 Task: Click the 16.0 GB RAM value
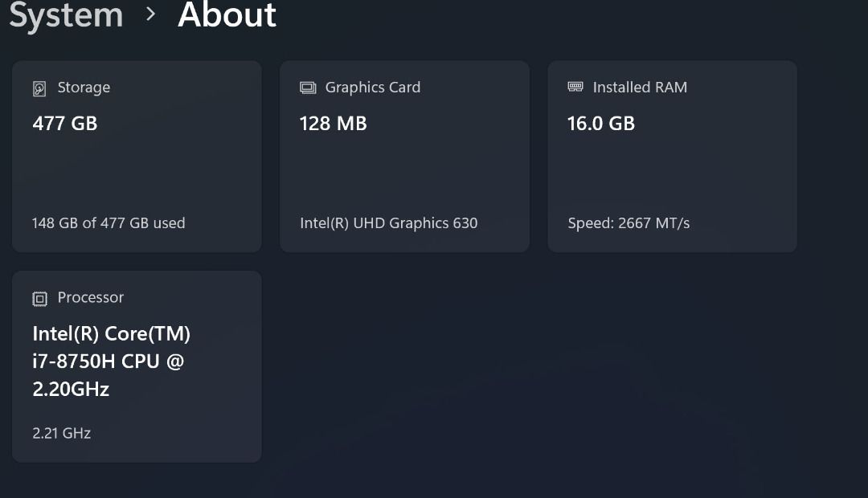pos(601,124)
